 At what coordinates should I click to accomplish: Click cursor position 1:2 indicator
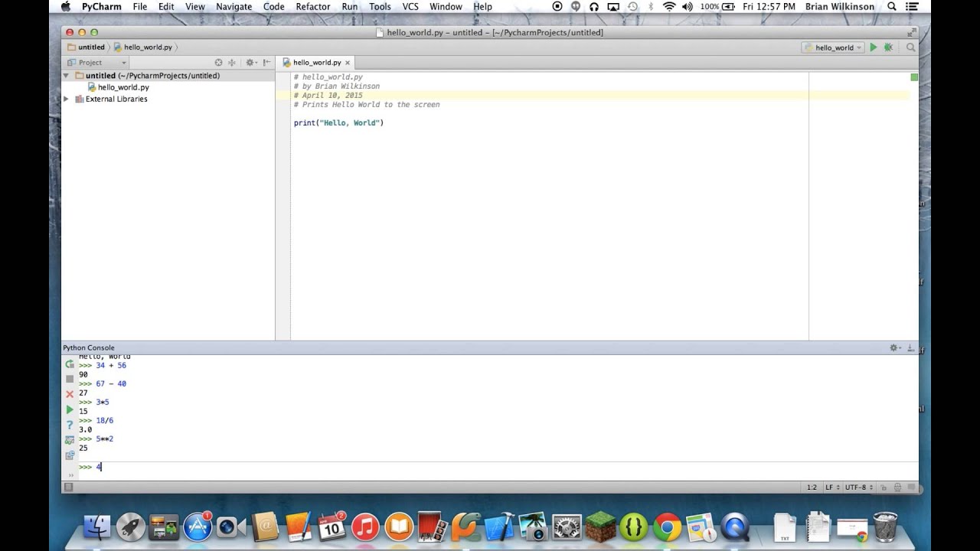812,487
